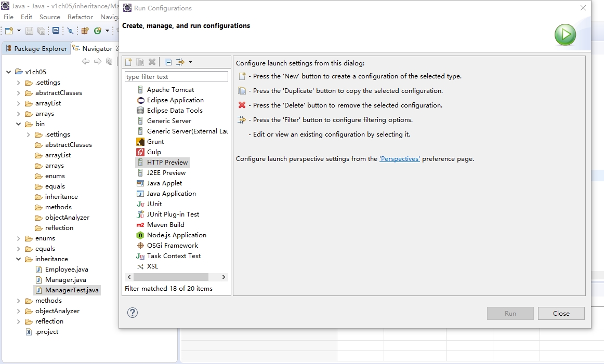Open the 'Perspectives' preference page link
This screenshot has width=604, height=364.
(x=399, y=159)
